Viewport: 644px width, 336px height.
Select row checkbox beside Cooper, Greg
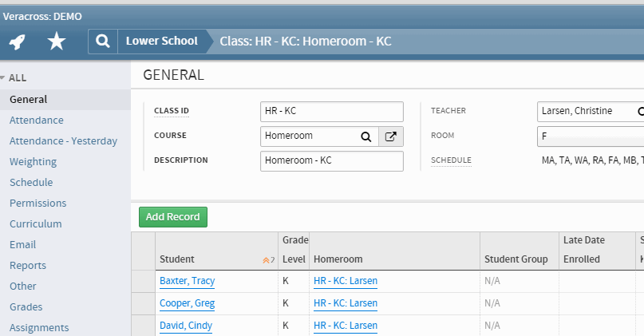coord(143,303)
